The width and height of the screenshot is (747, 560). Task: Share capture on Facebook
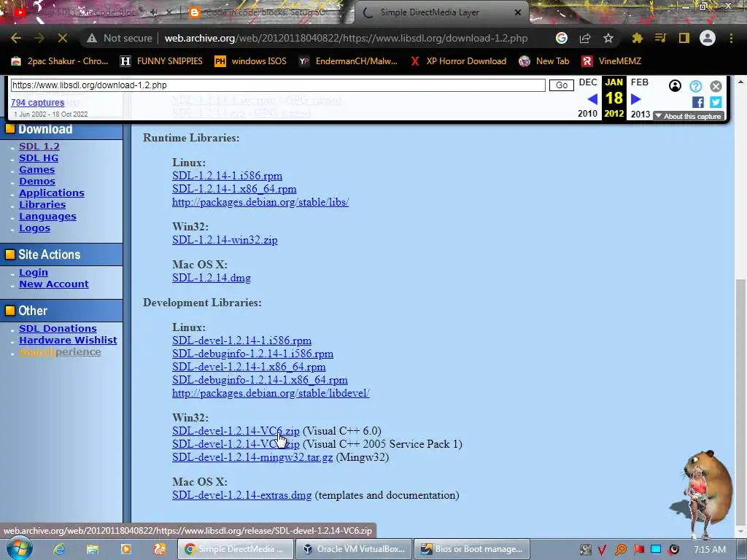point(698,102)
